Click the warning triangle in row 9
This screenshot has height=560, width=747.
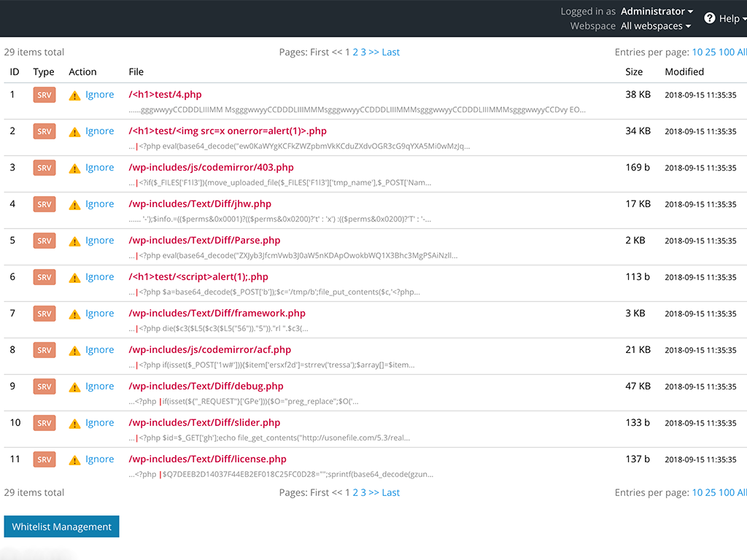click(x=74, y=386)
